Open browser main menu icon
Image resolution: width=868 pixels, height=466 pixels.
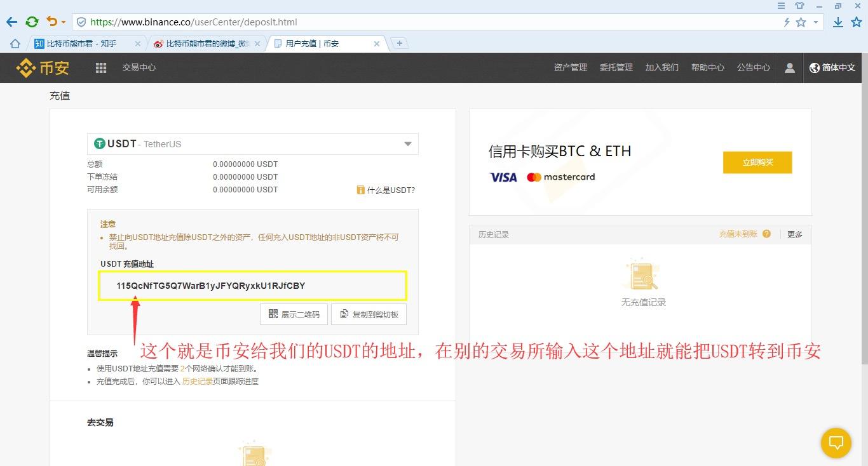click(782, 6)
